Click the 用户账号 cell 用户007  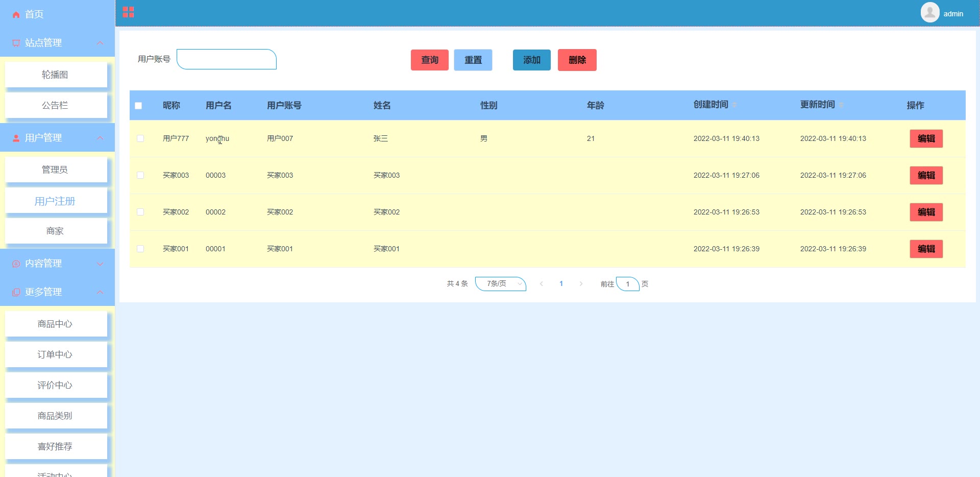click(280, 138)
